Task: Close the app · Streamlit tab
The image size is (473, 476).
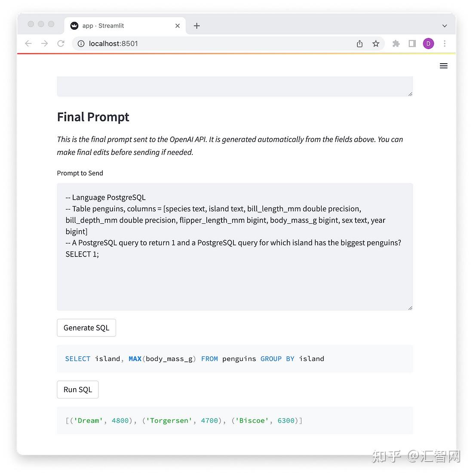Action: coord(178,26)
